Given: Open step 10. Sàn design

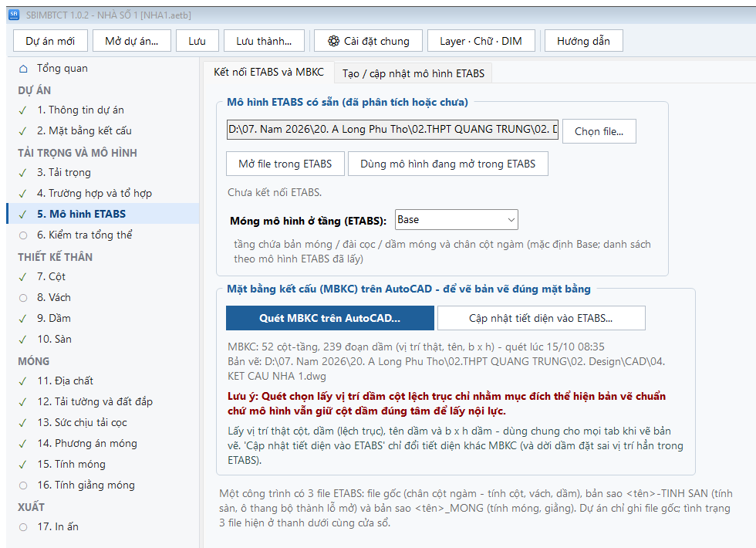Looking at the screenshot, I should 103,339.
